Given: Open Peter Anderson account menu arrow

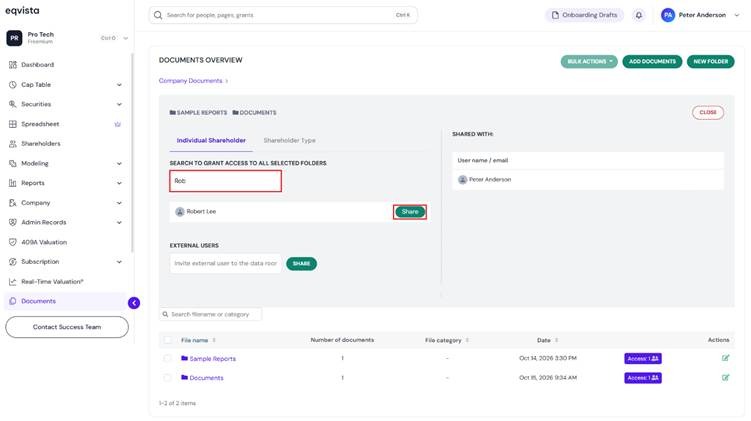Looking at the screenshot, I should click(737, 15).
